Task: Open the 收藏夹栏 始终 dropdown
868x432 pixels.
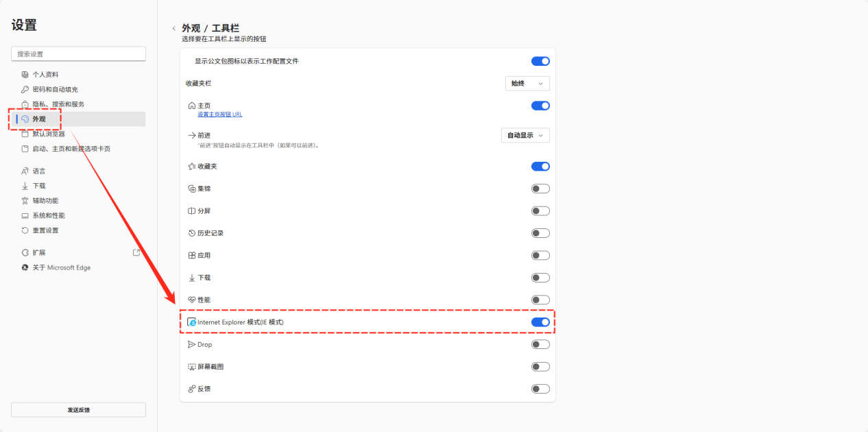Action: coord(527,84)
